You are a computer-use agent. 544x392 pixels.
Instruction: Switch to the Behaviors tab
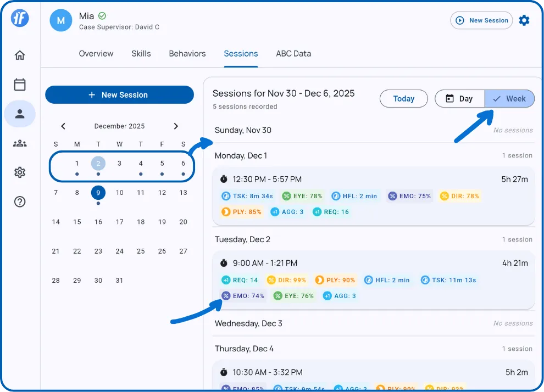pos(187,53)
